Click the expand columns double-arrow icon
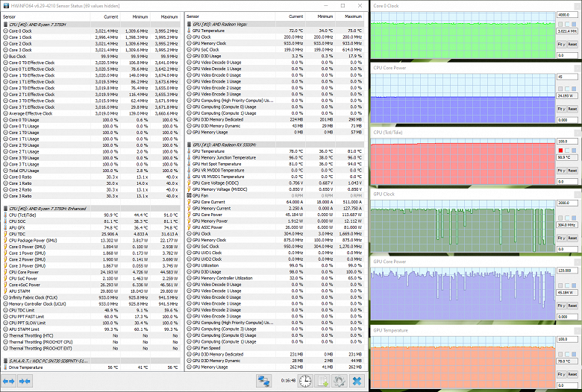The width and height of the screenshot is (582, 392). [x=8, y=381]
